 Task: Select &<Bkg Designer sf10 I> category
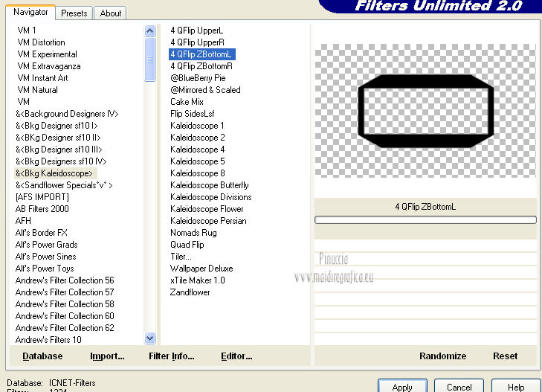(57, 126)
